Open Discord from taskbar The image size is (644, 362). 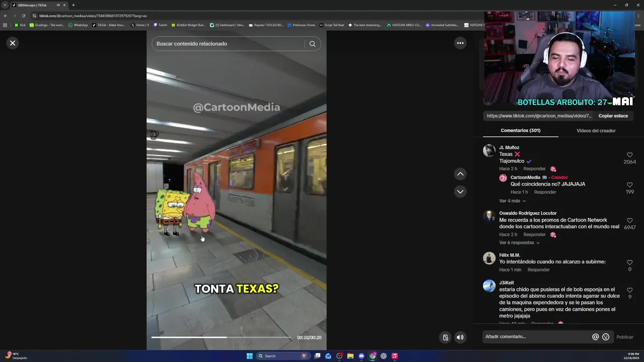361,356
